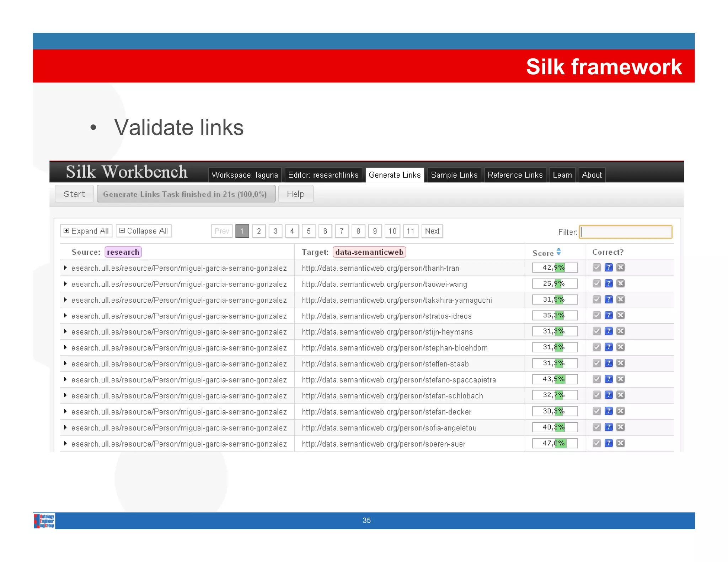
Task: Mark thanh-tran link as incorrect
Action: [x=620, y=268]
